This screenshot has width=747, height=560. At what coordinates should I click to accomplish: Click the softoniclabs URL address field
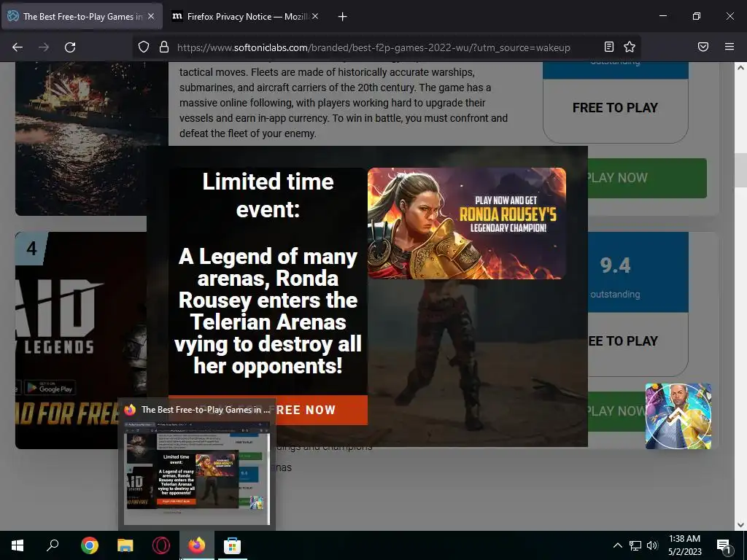pyautogui.click(x=373, y=47)
